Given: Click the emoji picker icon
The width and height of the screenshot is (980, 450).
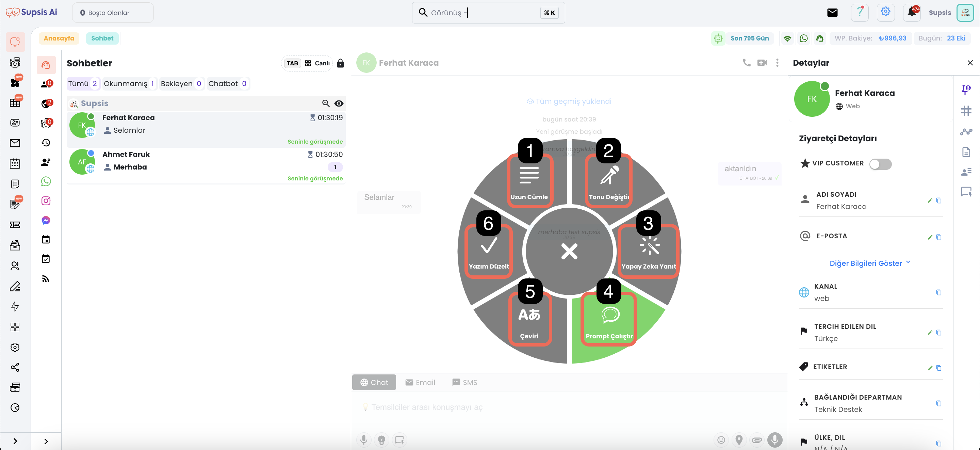Looking at the screenshot, I should point(721,440).
